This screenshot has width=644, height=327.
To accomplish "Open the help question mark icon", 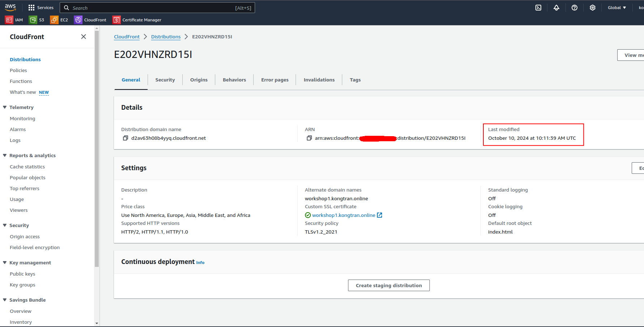I will (x=575, y=8).
